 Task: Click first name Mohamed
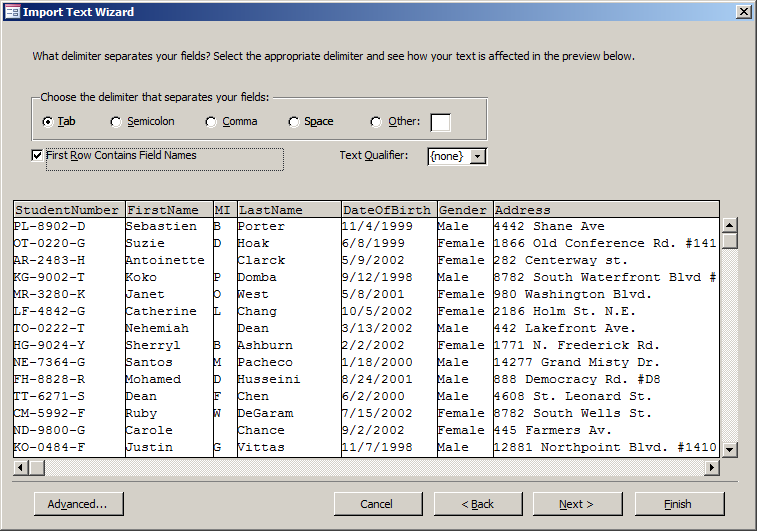(154, 379)
